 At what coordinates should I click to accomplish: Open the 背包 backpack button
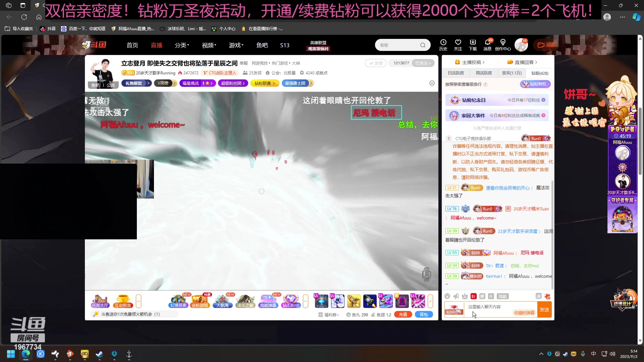click(x=424, y=314)
